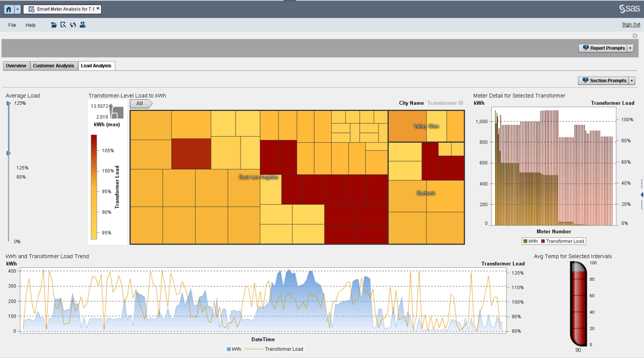Select the Transformer ID hierarchy level
This screenshot has width=644, height=358.
tap(445, 103)
